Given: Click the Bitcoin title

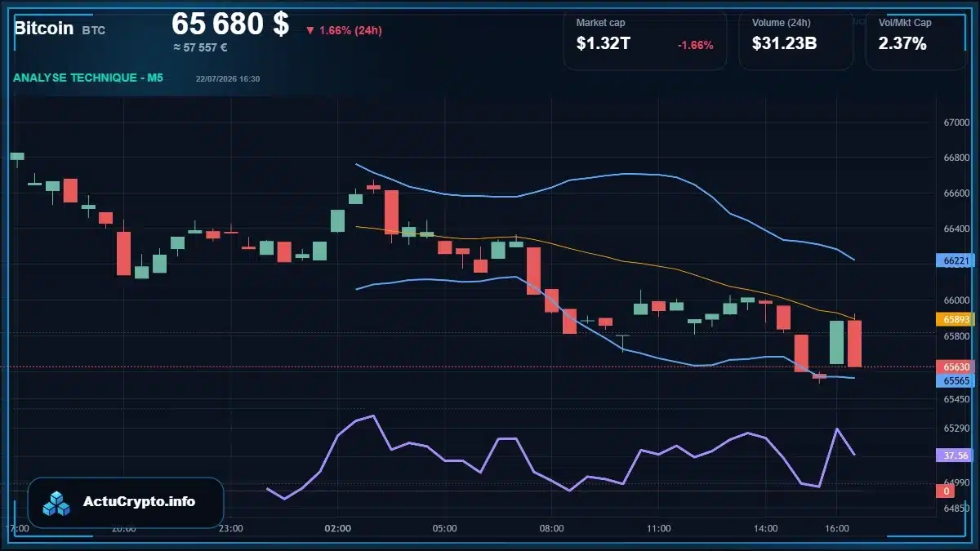Looking at the screenshot, I should [43, 28].
